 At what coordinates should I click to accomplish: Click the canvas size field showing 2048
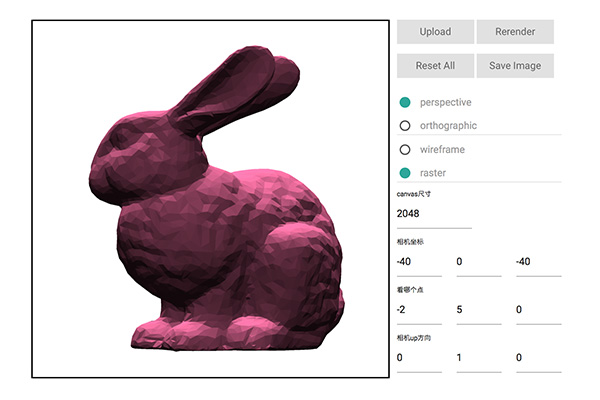434,214
